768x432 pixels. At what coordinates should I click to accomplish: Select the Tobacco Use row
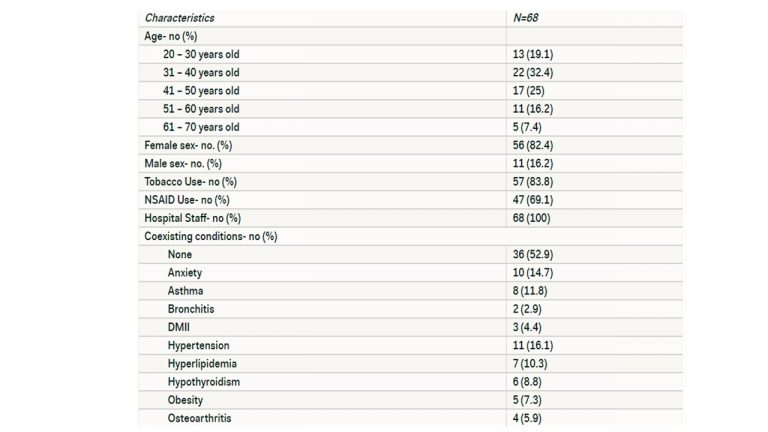point(410,182)
